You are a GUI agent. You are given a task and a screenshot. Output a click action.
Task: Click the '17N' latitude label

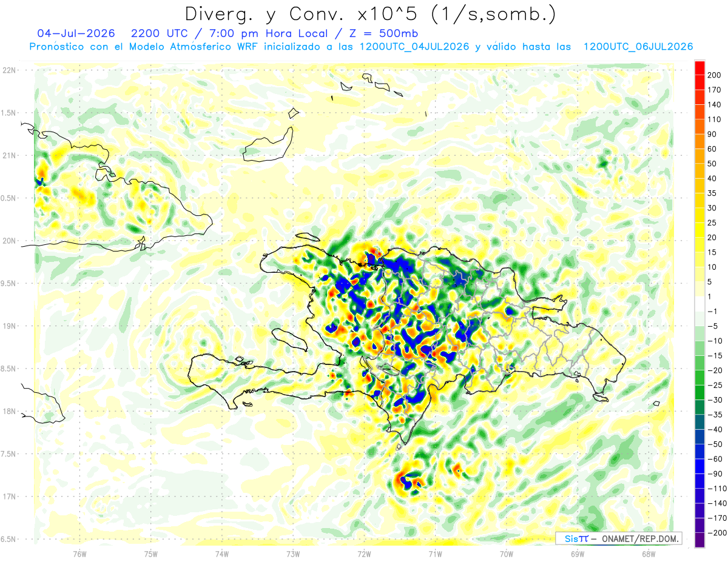pos(9,497)
